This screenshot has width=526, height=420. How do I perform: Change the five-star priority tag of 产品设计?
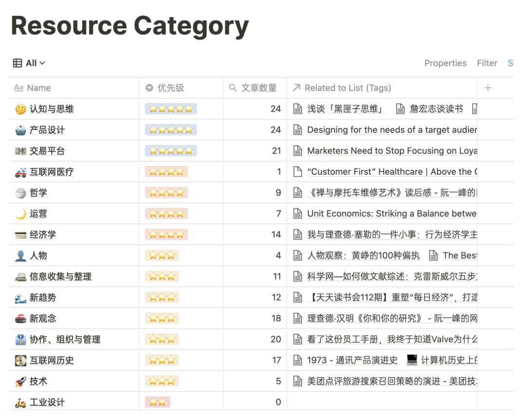(x=171, y=130)
